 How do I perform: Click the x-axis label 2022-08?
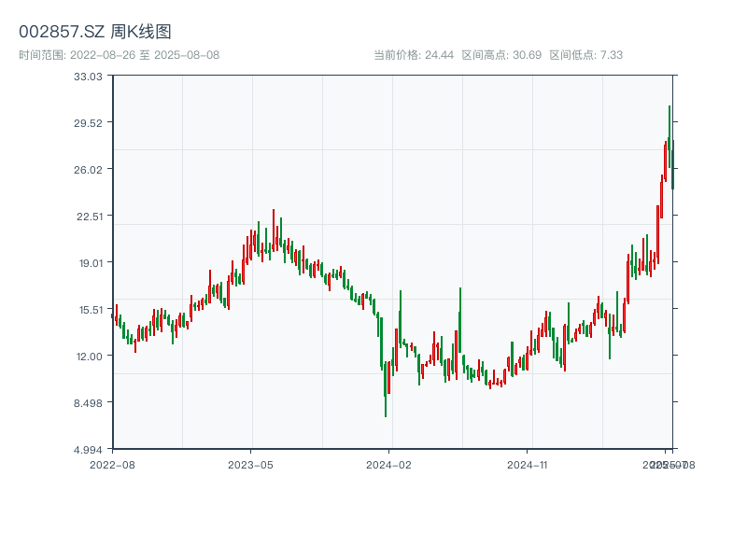point(112,465)
